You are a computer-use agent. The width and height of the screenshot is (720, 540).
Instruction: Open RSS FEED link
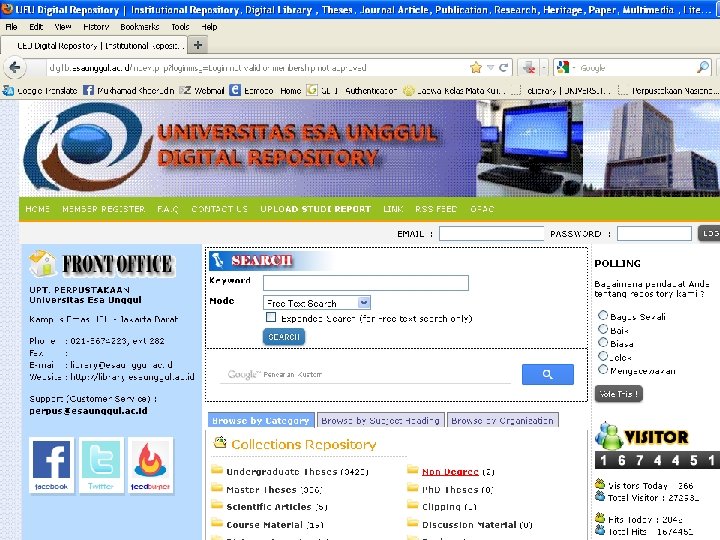pyautogui.click(x=436, y=209)
